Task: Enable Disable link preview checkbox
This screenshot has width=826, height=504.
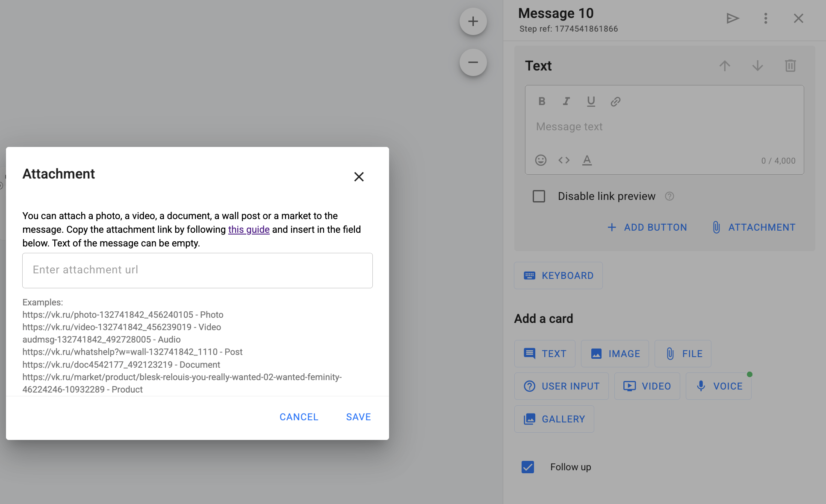Action: pyautogui.click(x=539, y=196)
